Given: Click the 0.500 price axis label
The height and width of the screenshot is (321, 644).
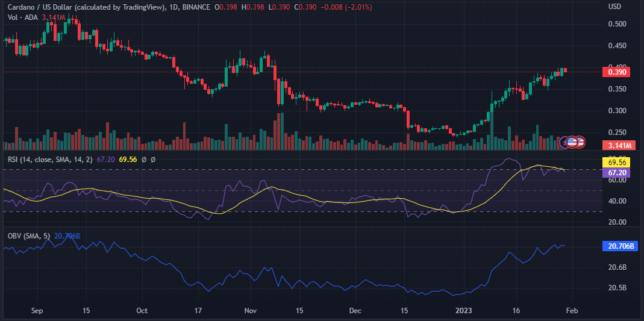Looking at the screenshot, I should tap(617, 24).
